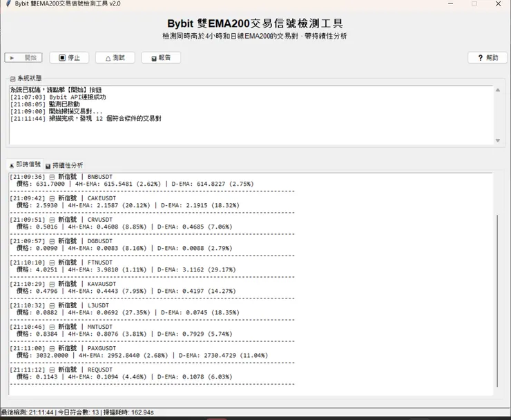Click the 開始 start button
The image size is (511, 420).
click(x=23, y=58)
